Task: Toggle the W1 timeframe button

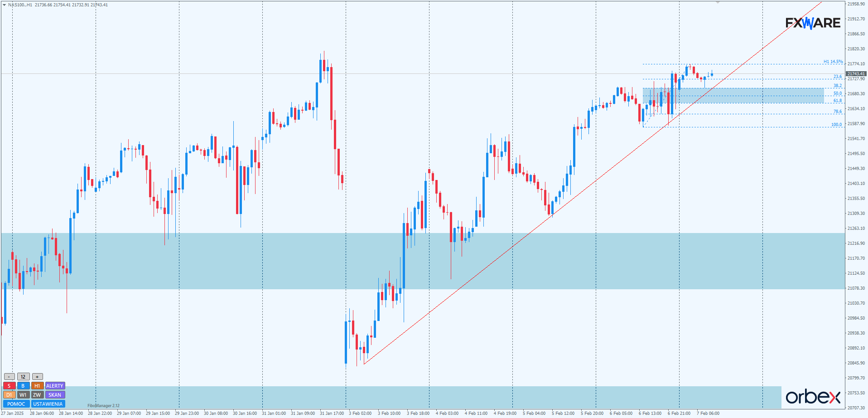Action: tap(23, 395)
